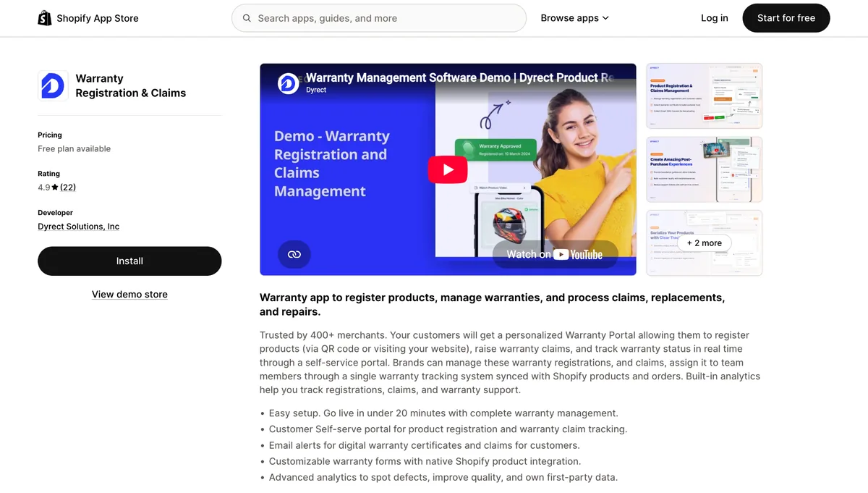Click the rating star icon
Image resolution: width=868 pixels, height=493 pixels.
pyautogui.click(x=55, y=187)
